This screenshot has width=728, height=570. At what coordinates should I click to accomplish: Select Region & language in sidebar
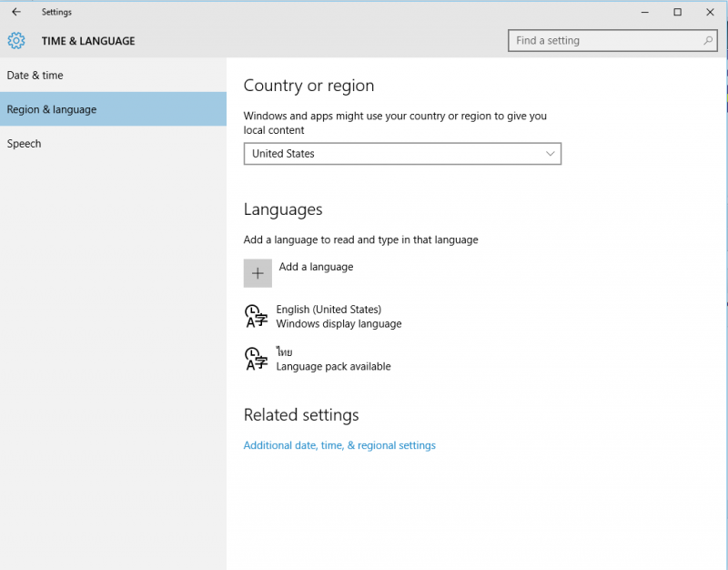(x=113, y=109)
